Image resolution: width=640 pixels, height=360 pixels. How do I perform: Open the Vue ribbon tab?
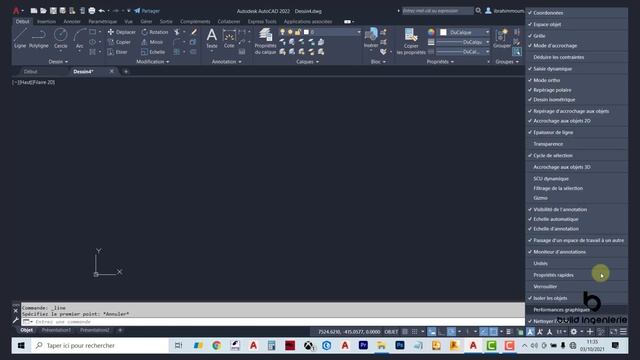tap(129, 22)
